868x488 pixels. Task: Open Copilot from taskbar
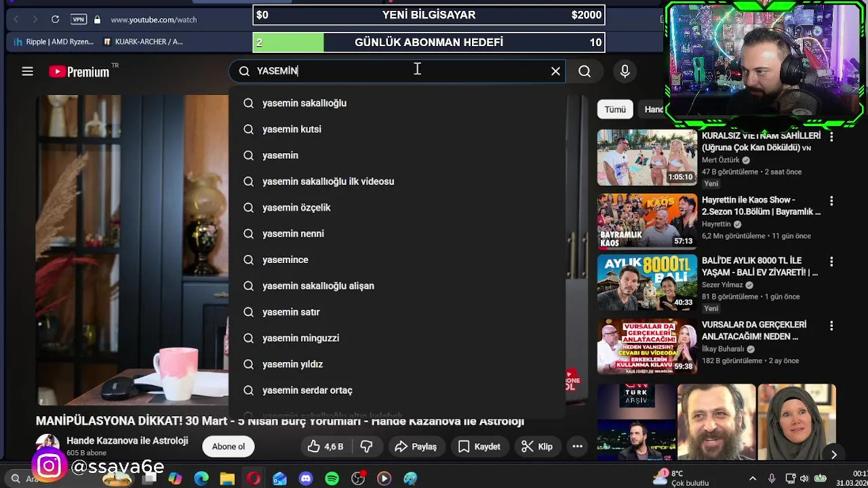click(x=175, y=479)
